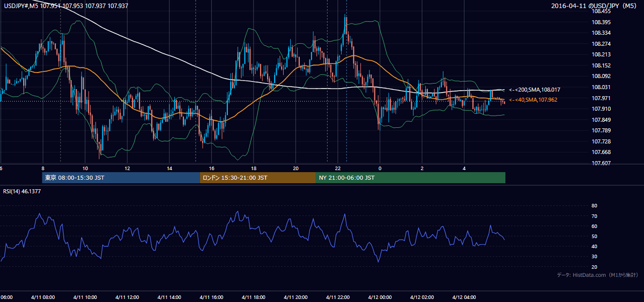Image resolution: width=644 pixels, height=302 pixels.
Task: Click price level 108.152 on the axis
Action: pos(601,65)
